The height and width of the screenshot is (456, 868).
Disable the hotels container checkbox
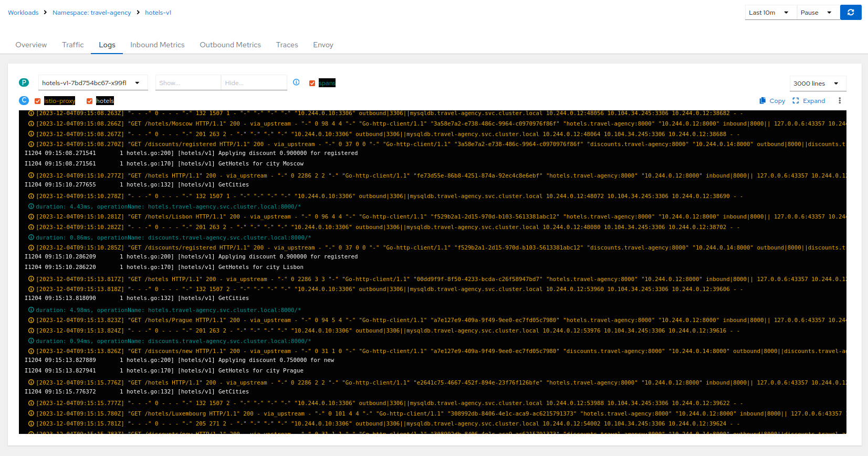[x=90, y=101]
